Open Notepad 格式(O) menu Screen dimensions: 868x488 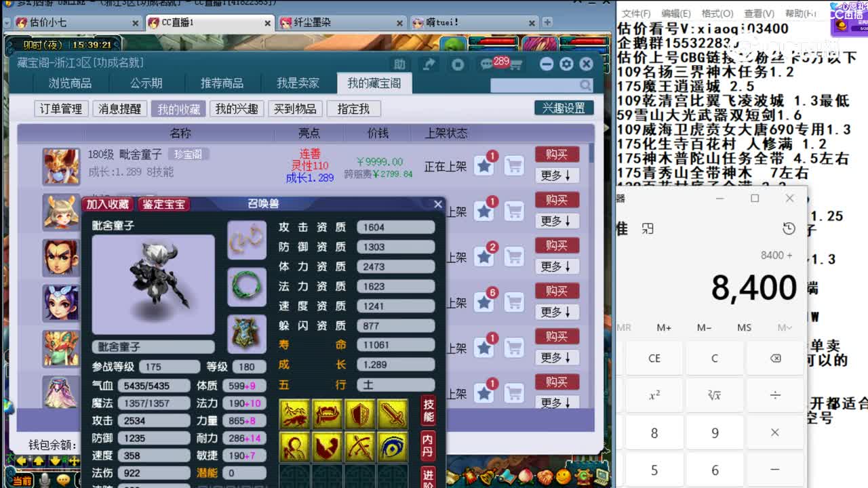[x=717, y=14]
